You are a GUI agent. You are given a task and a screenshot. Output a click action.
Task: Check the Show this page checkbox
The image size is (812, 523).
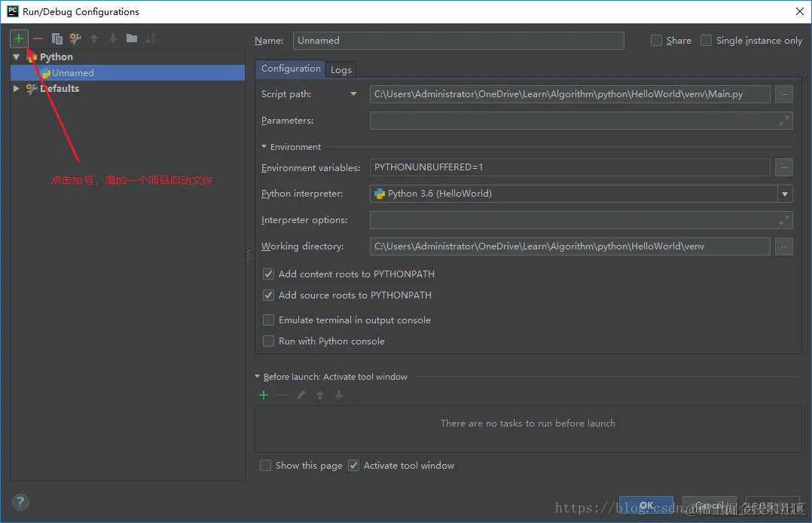[x=265, y=466]
